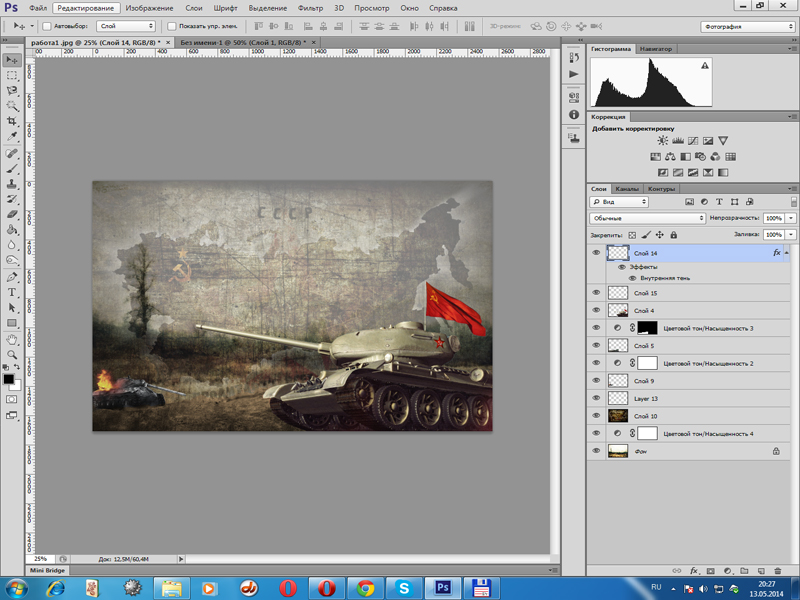800x600 pixels.
Task: Open the Слой auto-select dropdown
Action: click(x=126, y=26)
